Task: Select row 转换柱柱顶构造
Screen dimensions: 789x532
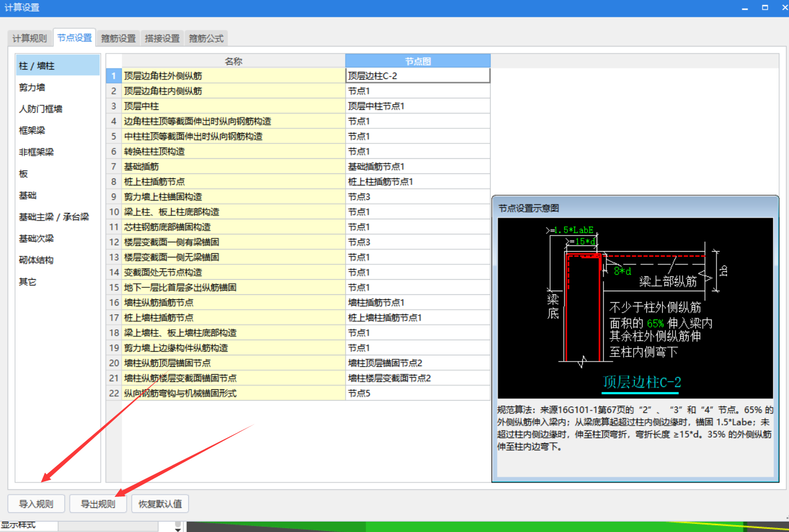Action: tap(233, 151)
